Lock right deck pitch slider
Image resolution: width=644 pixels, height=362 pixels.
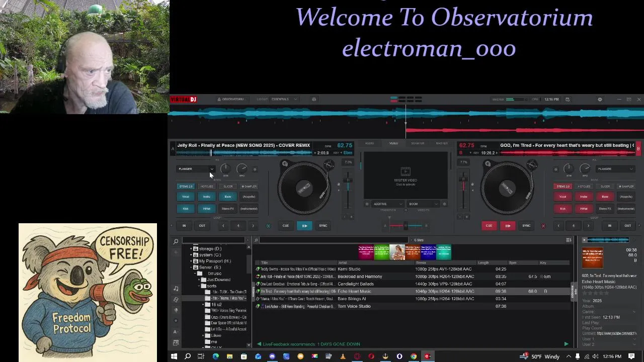coord(472,185)
